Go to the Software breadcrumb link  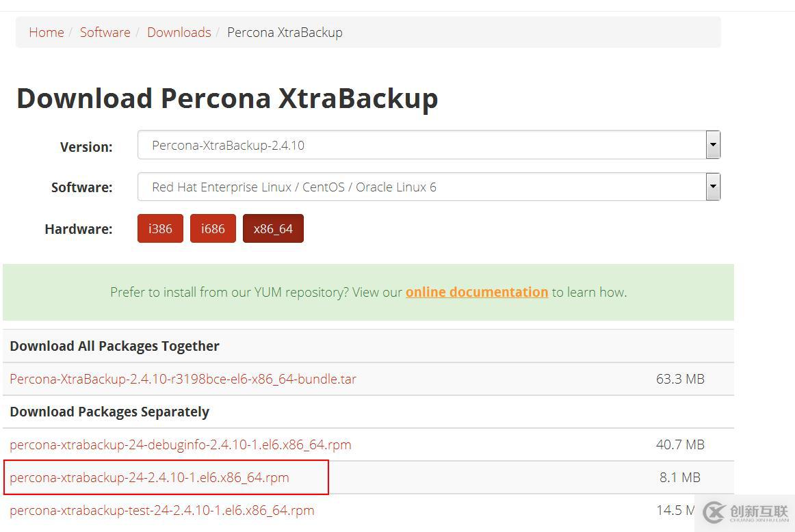[x=105, y=32]
